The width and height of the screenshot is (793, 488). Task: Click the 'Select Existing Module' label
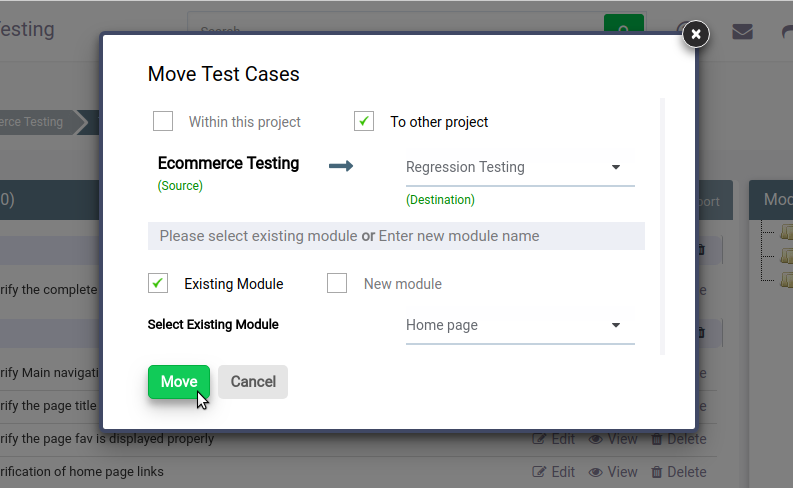(x=213, y=324)
